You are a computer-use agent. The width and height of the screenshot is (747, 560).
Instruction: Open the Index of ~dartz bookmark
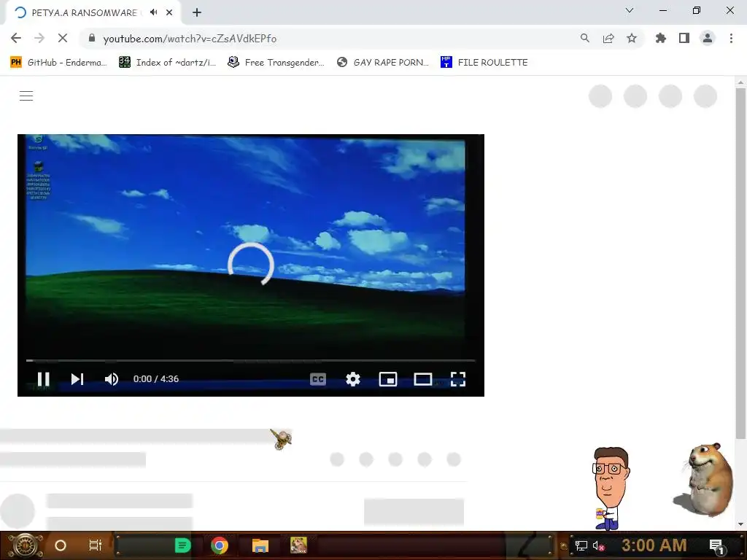(168, 63)
